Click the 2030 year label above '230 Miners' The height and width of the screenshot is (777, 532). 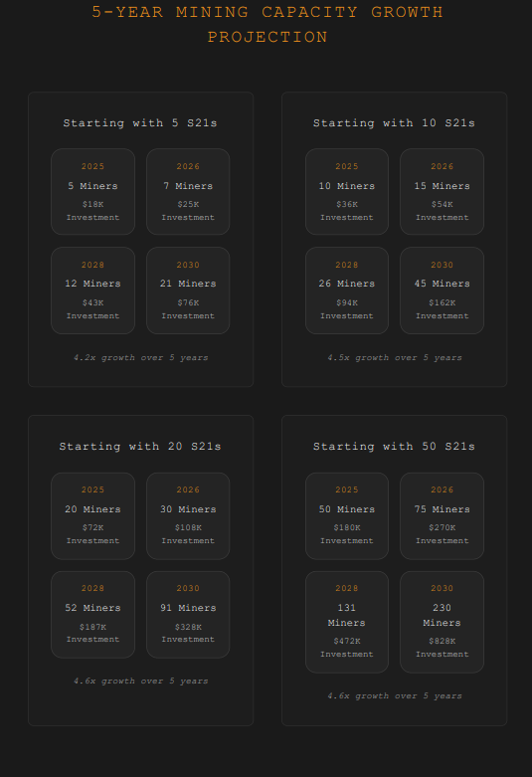point(442,588)
